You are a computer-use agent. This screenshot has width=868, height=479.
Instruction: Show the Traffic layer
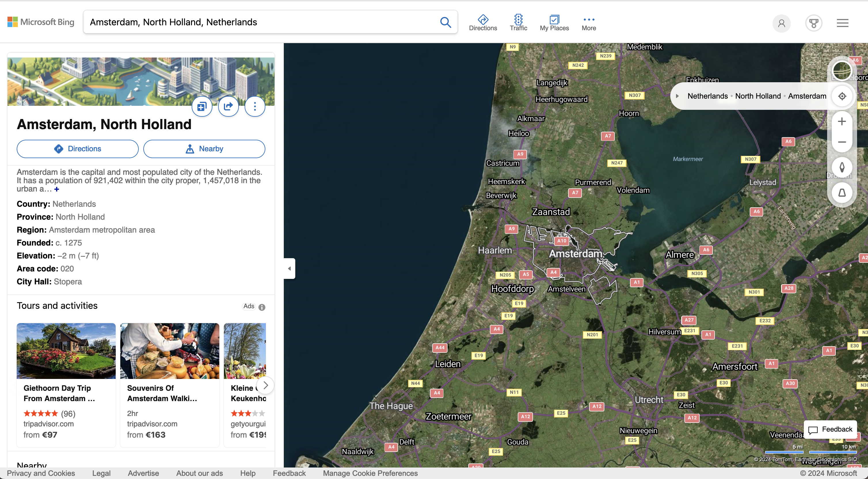click(518, 22)
